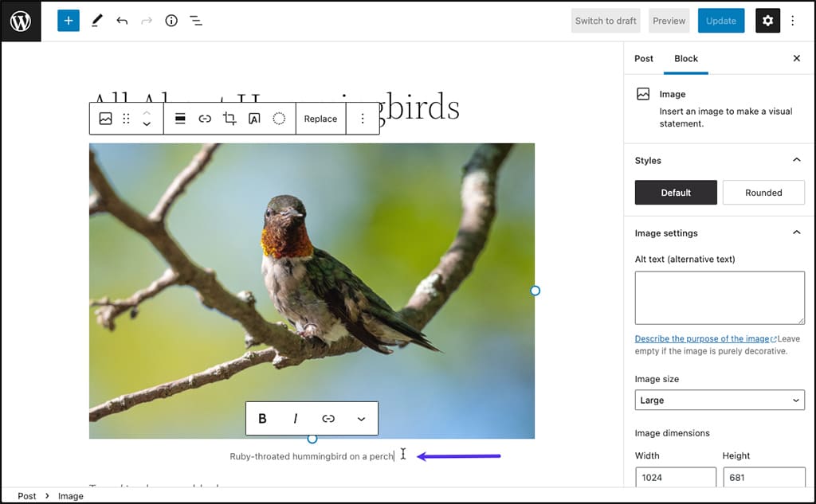Switch to the Post tab
The height and width of the screenshot is (504, 816).
pos(643,58)
